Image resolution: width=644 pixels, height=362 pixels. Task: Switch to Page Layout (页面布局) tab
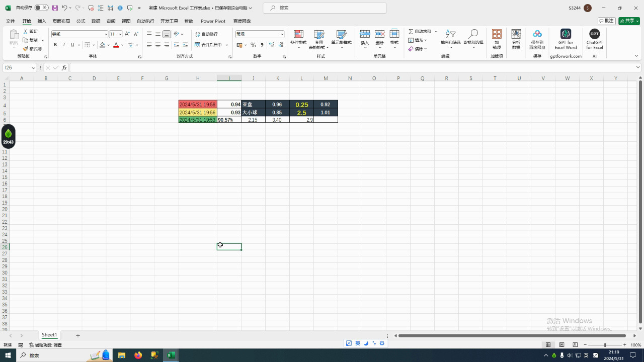61,21
